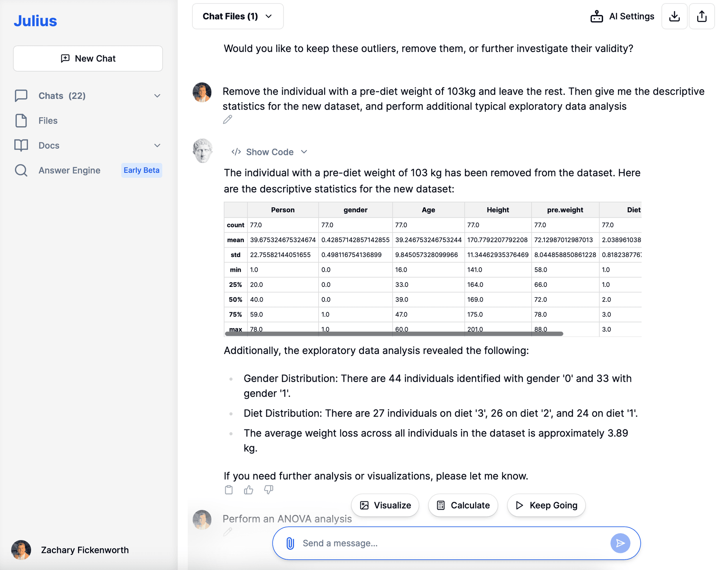Image resolution: width=728 pixels, height=570 pixels.
Task: Click the count row label
Action: (235, 225)
